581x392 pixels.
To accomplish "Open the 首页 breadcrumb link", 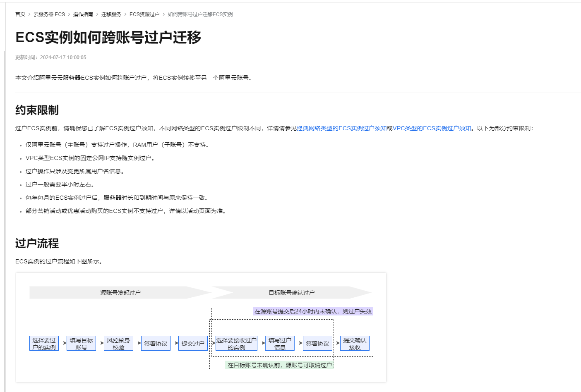I will coord(20,14).
